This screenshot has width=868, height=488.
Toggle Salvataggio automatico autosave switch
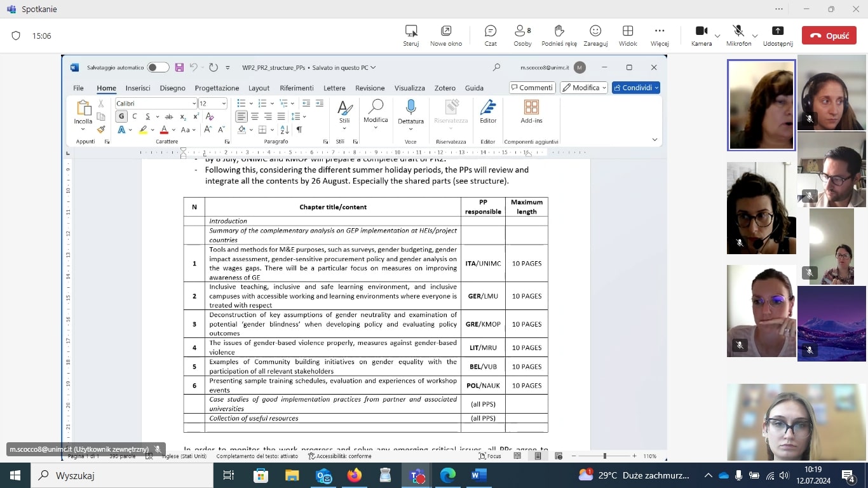(x=158, y=67)
